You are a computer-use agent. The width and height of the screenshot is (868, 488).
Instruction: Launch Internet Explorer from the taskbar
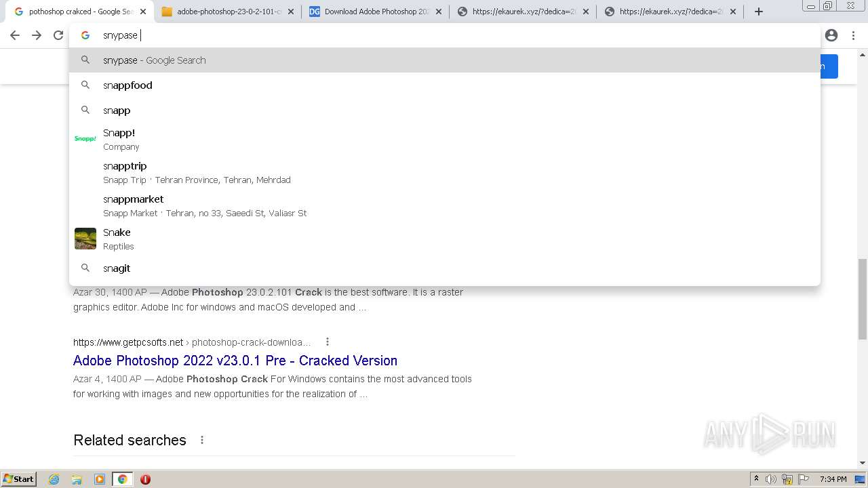click(54, 479)
